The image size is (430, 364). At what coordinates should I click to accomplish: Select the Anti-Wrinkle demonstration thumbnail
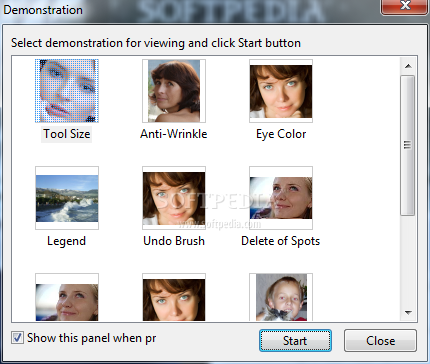(x=174, y=91)
